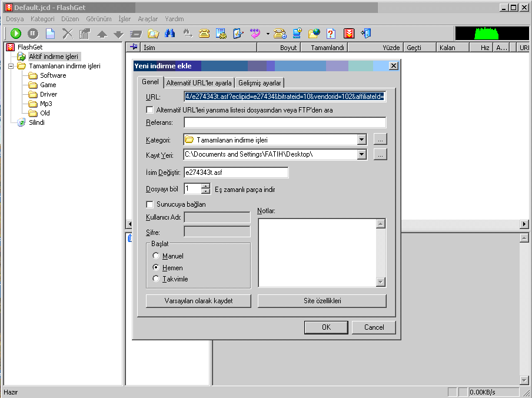Viewport: 532px width, 398px height.
Task: Enable Alternatif URL'leri yansıma listesi checkbox
Action: 149,110
